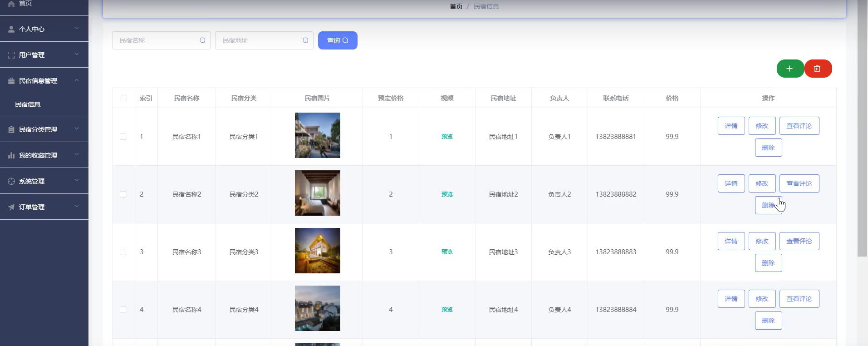
Task: Click 删除 for 民宿名称2
Action: click(x=768, y=205)
